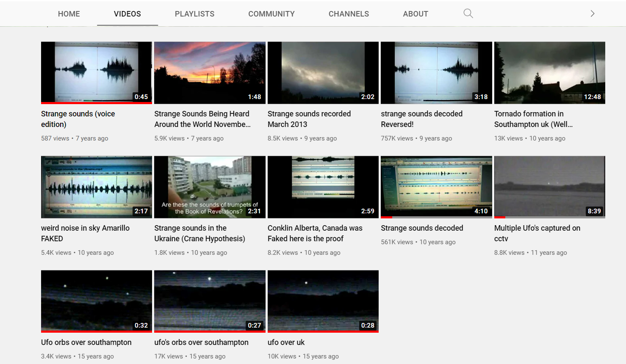The width and height of the screenshot is (626, 364).
Task: Select the Channels tab
Action: pos(349,14)
